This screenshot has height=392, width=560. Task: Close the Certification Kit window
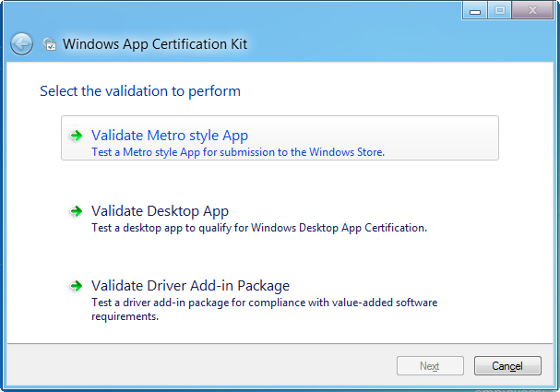click(x=532, y=10)
